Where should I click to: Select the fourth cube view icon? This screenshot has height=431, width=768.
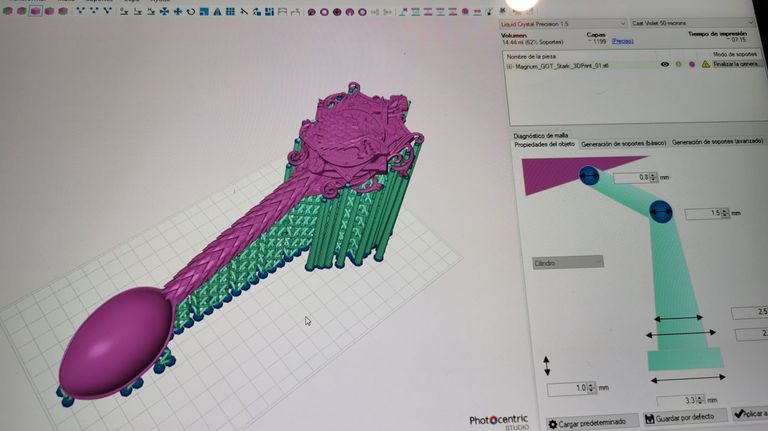(49, 11)
